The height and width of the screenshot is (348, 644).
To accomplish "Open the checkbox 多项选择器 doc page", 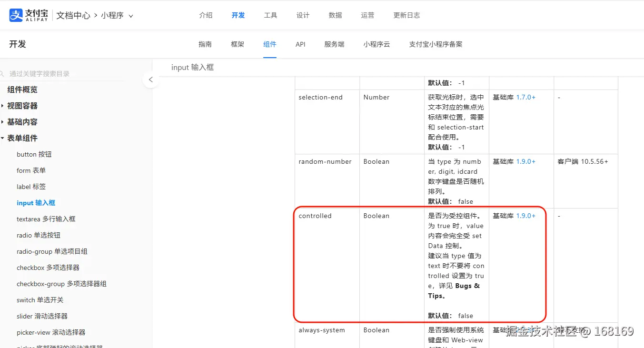I will tap(48, 268).
